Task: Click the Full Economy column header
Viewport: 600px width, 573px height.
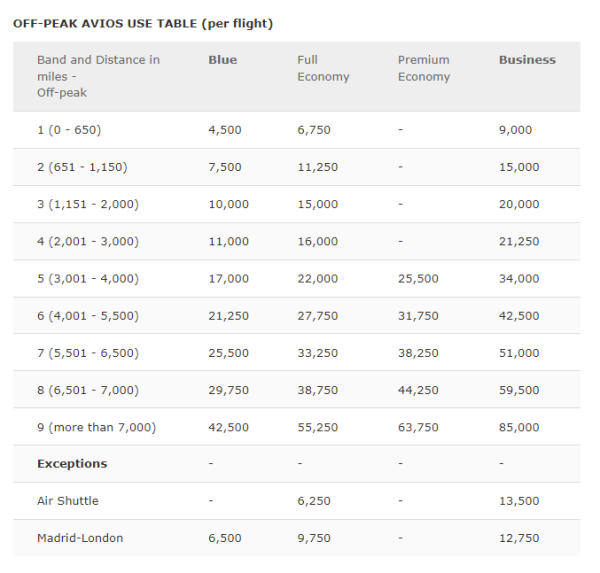Action: coord(322,68)
